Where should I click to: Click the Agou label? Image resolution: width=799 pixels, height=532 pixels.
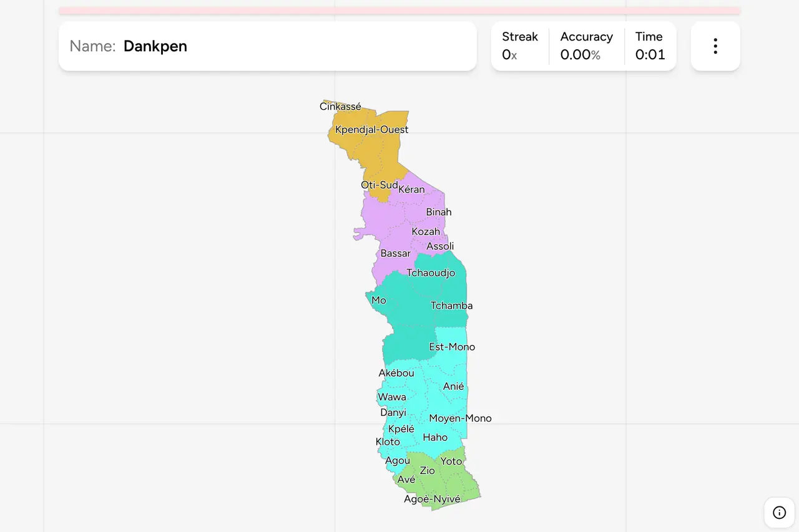pyautogui.click(x=398, y=461)
